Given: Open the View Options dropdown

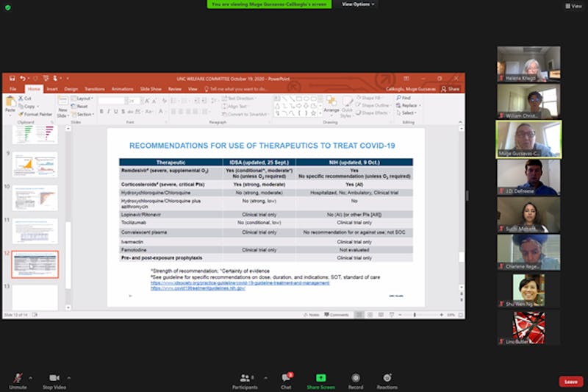Looking at the screenshot, I should pos(358,4).
